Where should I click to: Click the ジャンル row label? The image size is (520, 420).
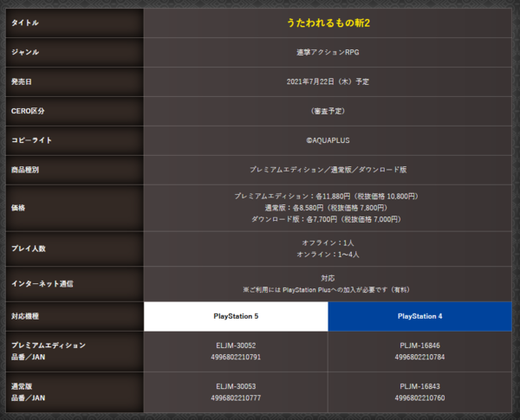(x=25, y=52)
